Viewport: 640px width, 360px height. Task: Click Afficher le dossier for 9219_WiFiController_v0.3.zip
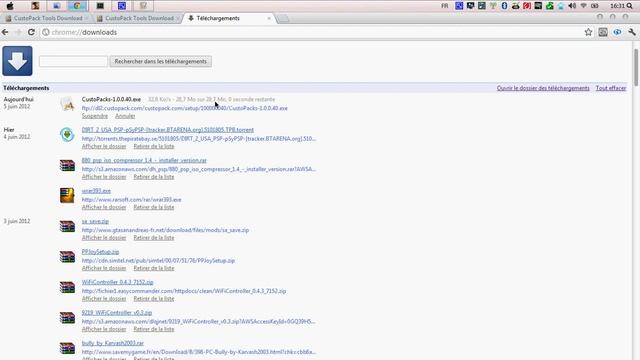[104, 329]
